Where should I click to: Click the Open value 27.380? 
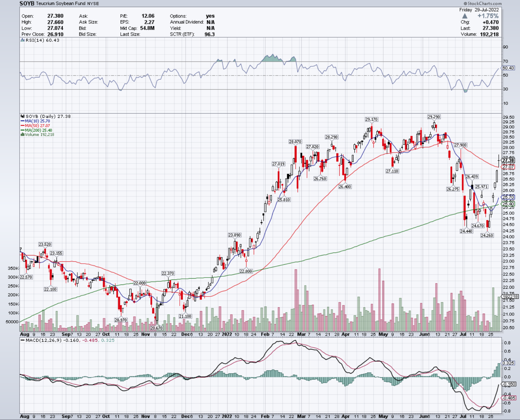point(55,16)
